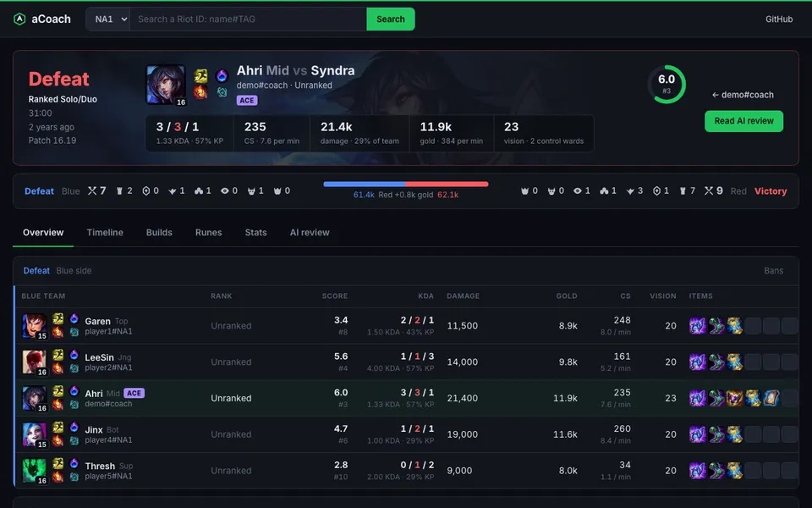Click keystone rune icon beside header portrait
This screenshot has width=812, height=508.
[x=222, y=75]
